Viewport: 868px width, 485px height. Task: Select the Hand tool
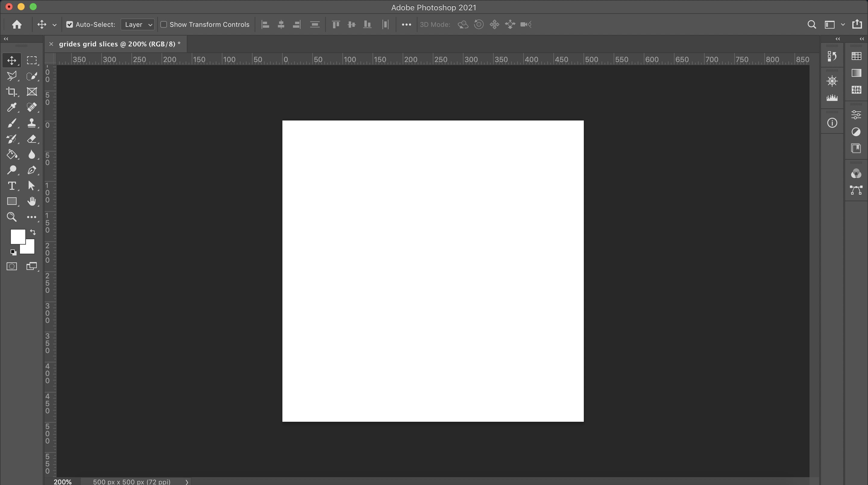click(x=32, y=202)
